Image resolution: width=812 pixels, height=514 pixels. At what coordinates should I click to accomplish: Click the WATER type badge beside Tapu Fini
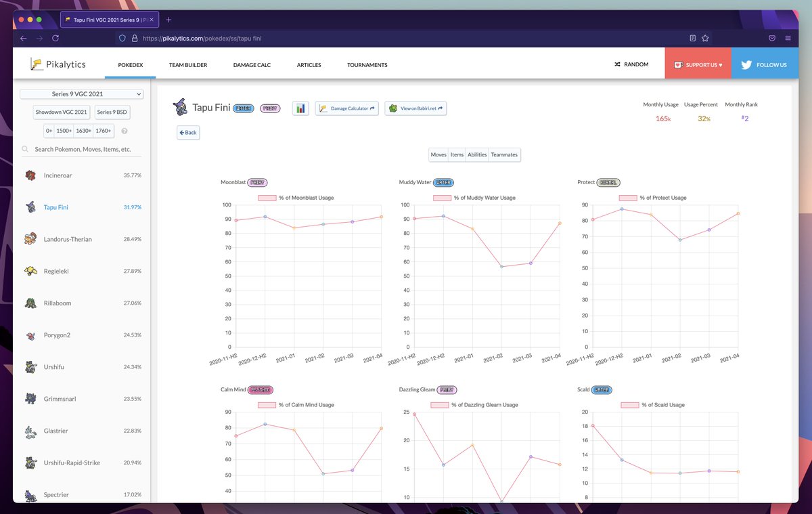[x=244, y=107]
